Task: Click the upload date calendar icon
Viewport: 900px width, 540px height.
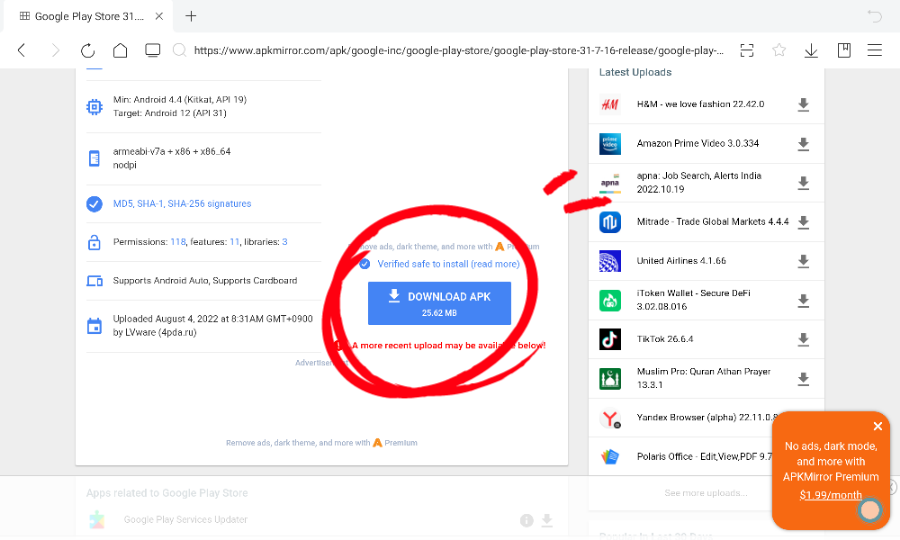Action: tap(94, 326)
